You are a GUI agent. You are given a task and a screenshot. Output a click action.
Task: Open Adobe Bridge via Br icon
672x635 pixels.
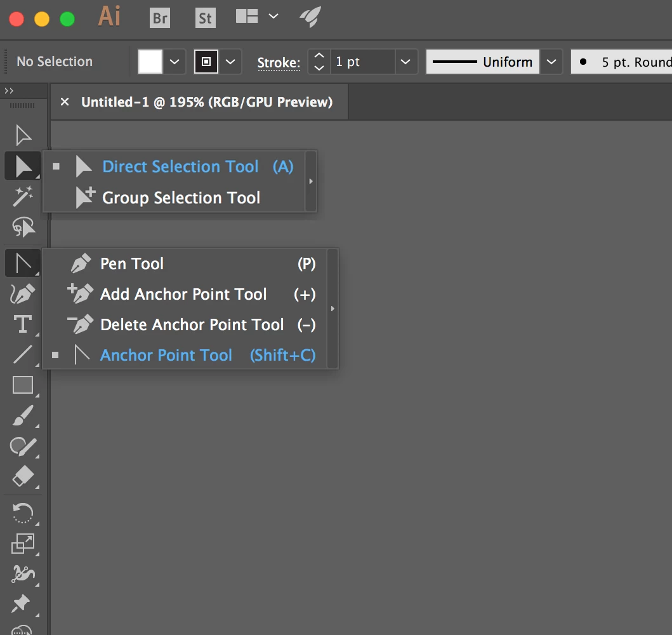[160, 18]
